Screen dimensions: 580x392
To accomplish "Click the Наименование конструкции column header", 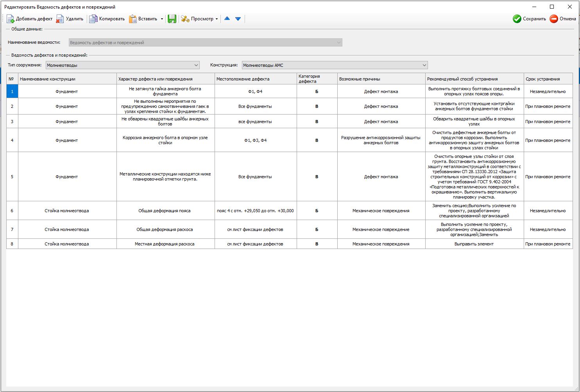I will 67,79.
